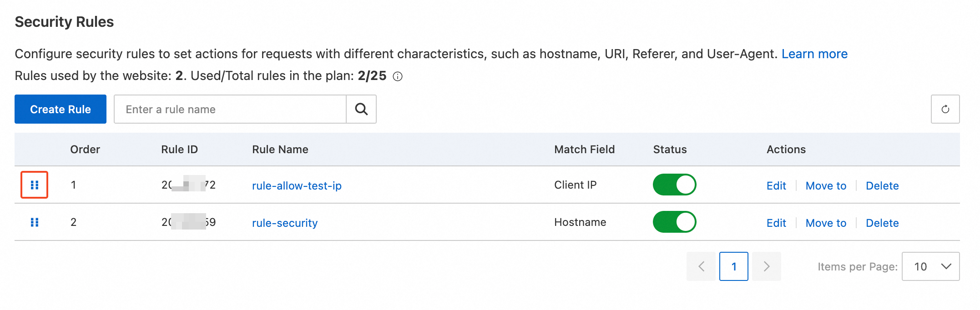Select page 1 in pagination
Viewport: 980px width, 310px height.
pos(733,266)
